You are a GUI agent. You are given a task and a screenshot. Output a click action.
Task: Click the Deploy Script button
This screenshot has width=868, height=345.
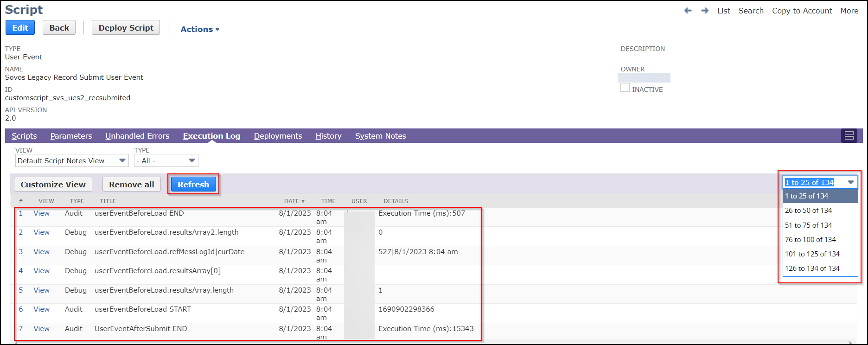pyautogui.click(x=126, y=28)
